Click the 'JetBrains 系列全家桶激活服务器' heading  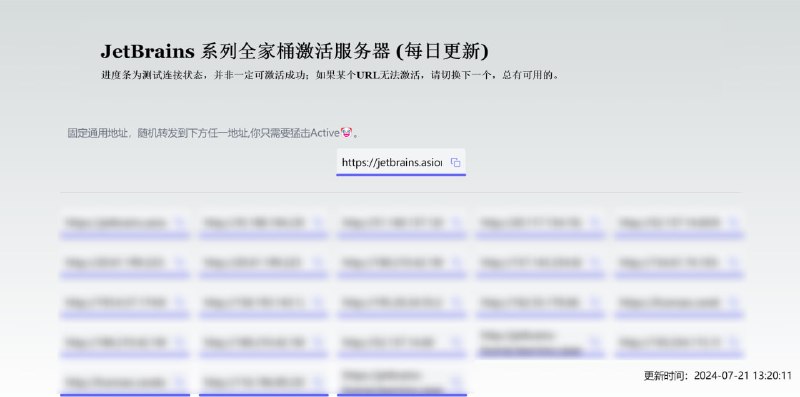click(294, 51)
